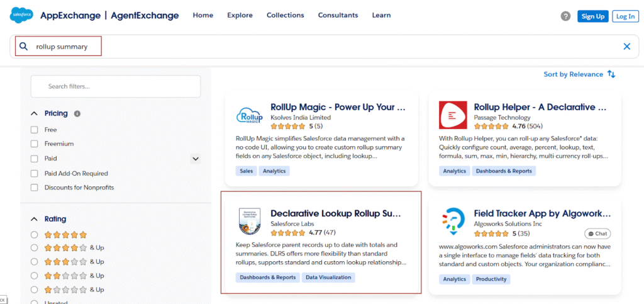The image size is (644, 304).
Task: Check the Freemium pricing filter
Action: click(34, 144)
